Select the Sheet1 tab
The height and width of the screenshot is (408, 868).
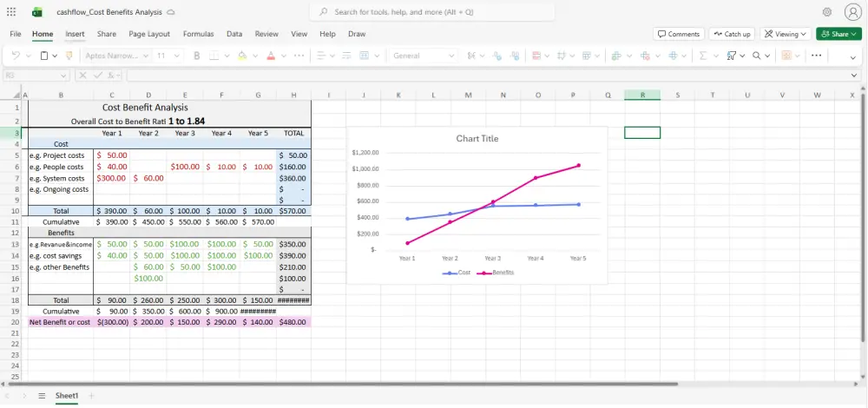[67, 396]
